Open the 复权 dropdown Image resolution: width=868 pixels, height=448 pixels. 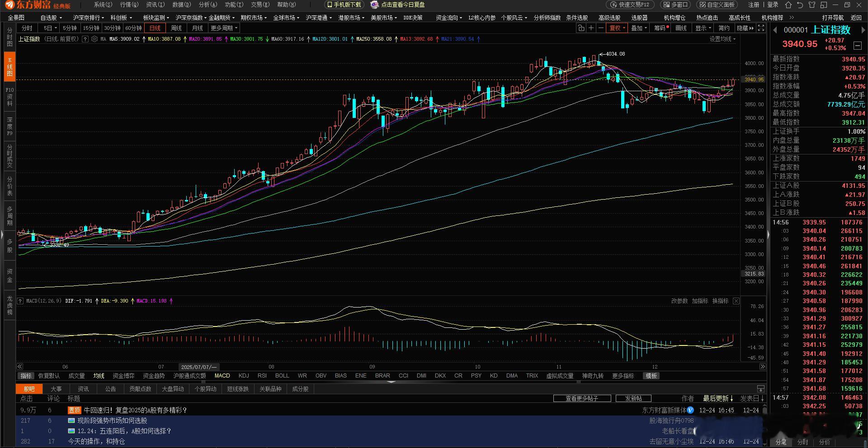click(x=617, y=28)
